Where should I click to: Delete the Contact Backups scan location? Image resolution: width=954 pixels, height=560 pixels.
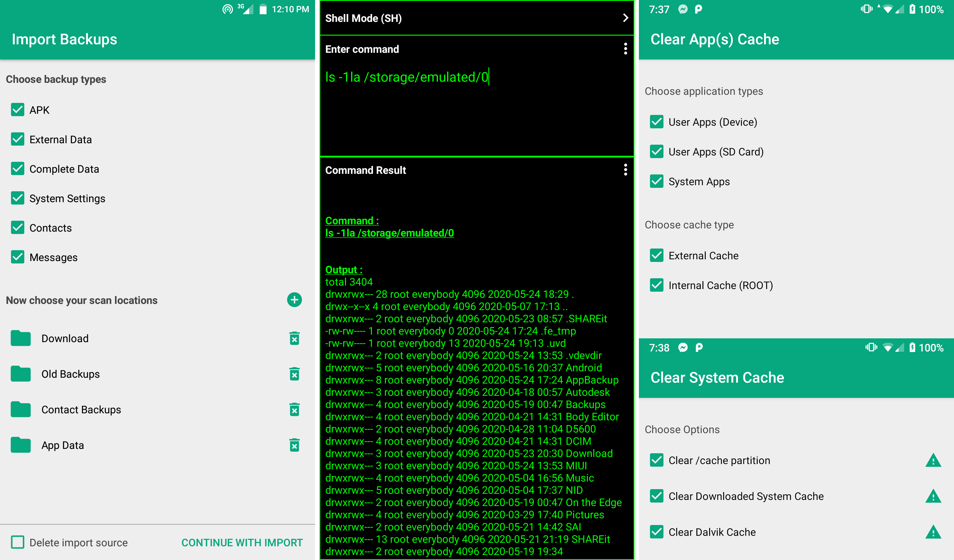pyautogui.click(x=294, y=409)
